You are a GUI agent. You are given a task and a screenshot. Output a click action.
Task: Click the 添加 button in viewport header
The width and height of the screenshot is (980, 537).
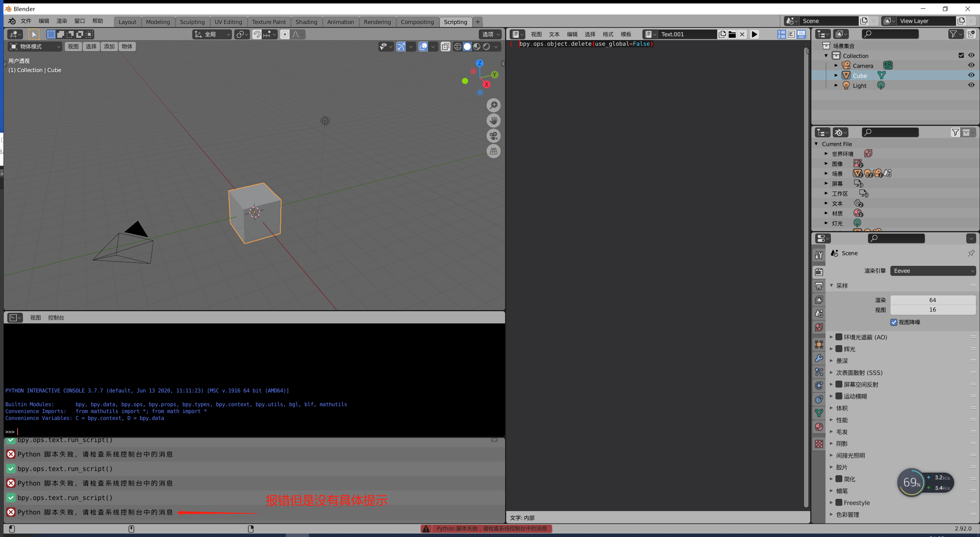click(109, 47)
